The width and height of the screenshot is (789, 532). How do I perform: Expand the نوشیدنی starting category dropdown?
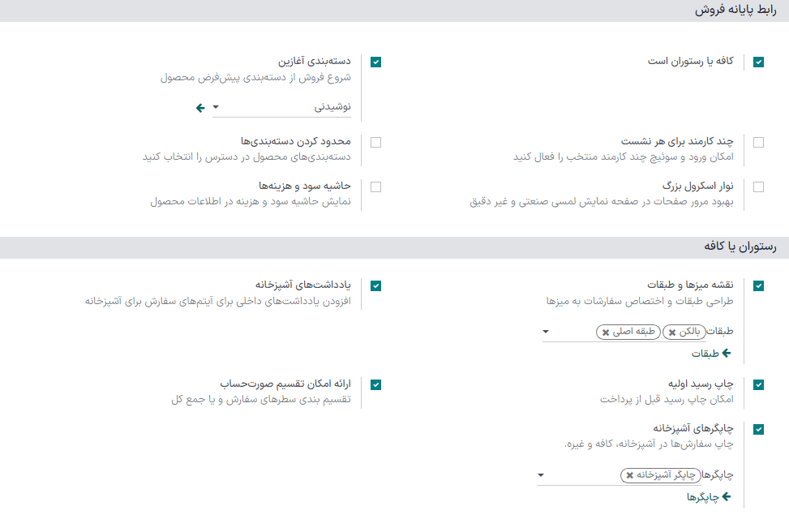pos(216,107)
